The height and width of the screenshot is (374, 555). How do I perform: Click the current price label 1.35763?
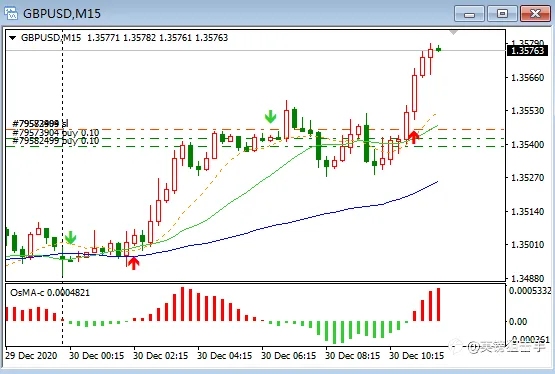coord(527,50)
